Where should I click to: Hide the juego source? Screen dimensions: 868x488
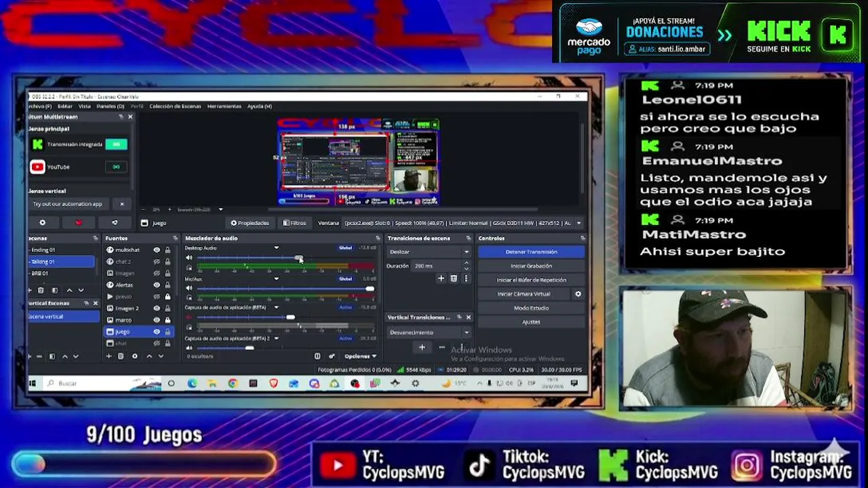pos(157,331)
